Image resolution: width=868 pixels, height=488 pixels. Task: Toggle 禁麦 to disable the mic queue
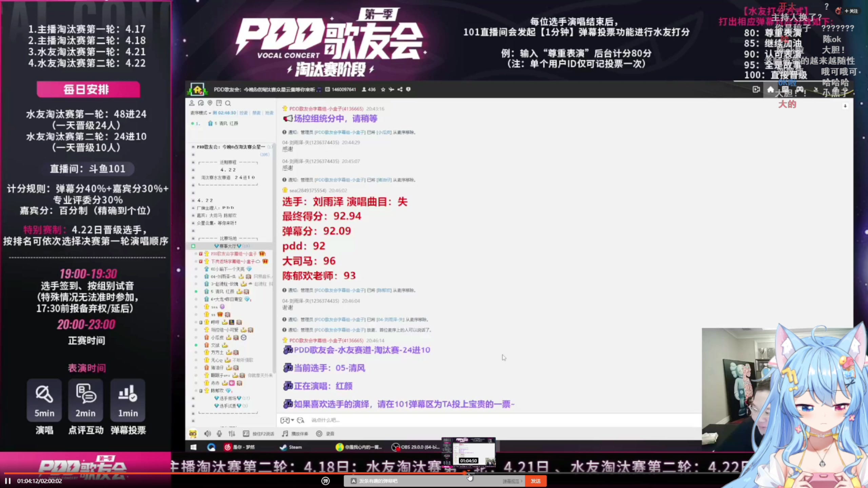(x=256, y=113)
